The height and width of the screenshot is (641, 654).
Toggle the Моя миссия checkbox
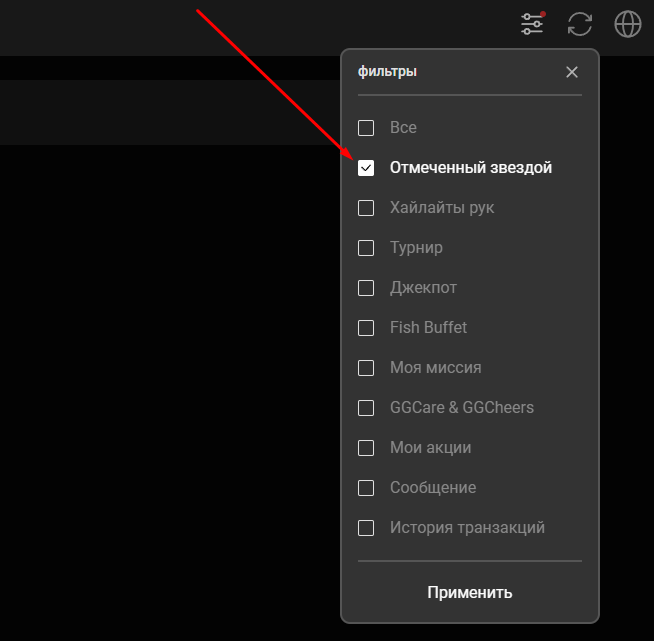[366, 368]
